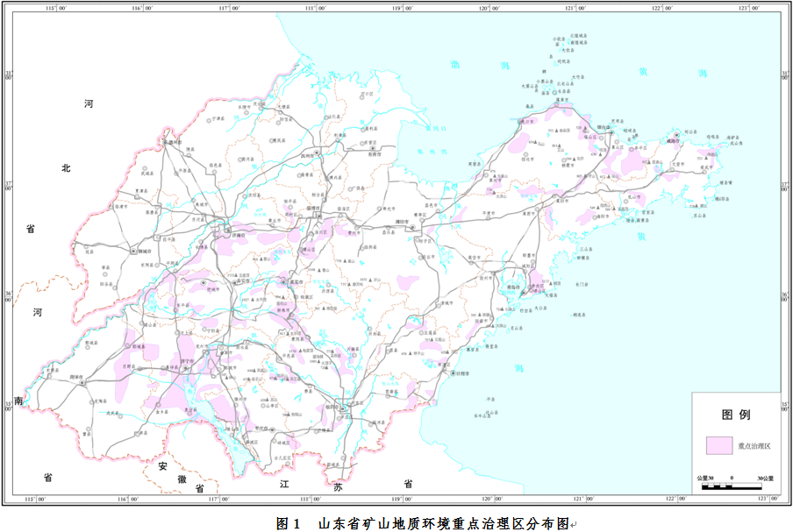Click the 图例 legend title
This screenshot has width=793, height=532.
coord(733,415)
